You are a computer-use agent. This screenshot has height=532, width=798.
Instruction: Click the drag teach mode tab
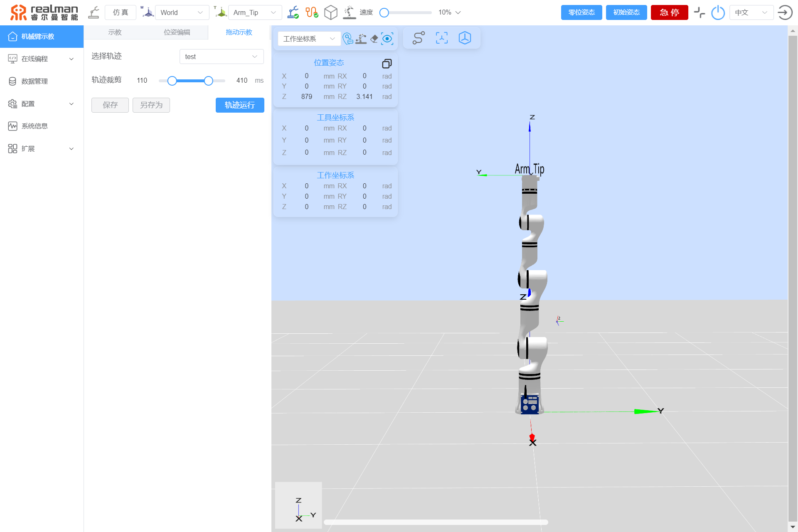pos(237,33)
